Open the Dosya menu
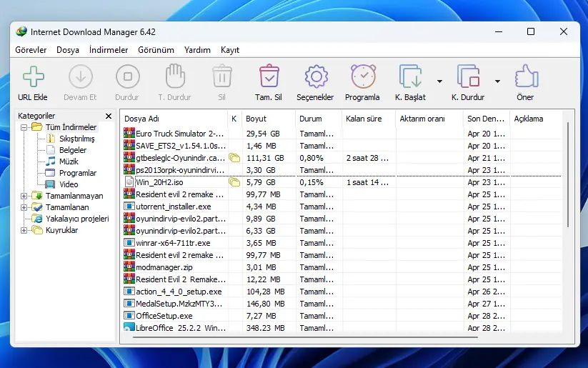Viewport: 588px width, 368px height. tap(68, 50)
